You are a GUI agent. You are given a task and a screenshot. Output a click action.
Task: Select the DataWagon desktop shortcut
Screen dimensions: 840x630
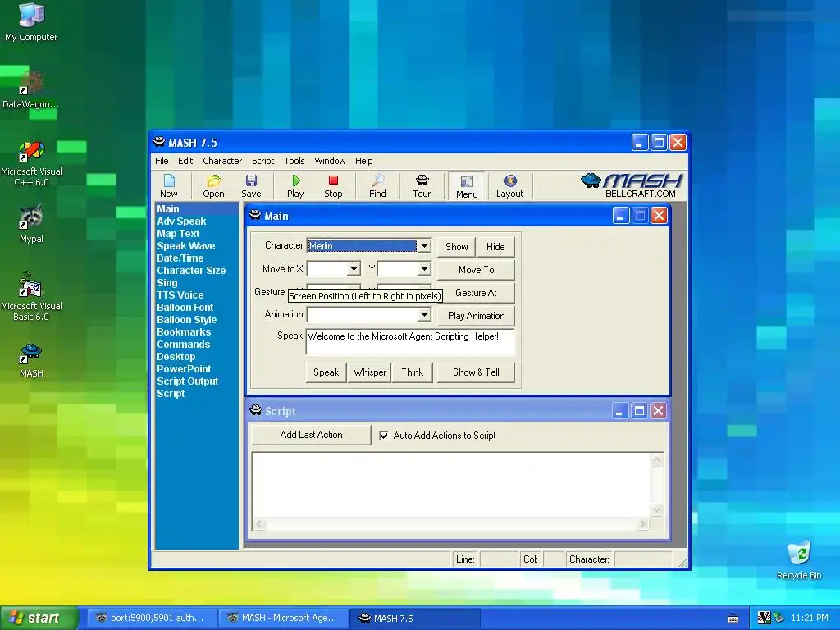point(30,90)
